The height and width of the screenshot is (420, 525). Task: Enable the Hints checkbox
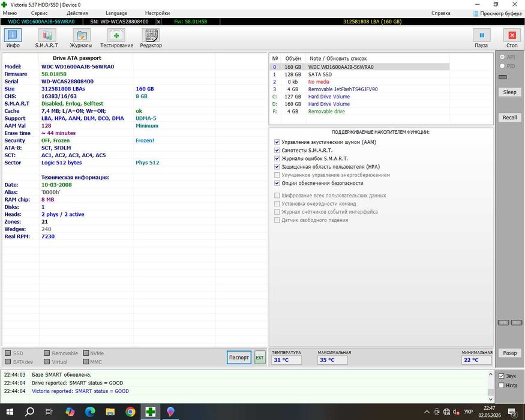pos(501,386)
